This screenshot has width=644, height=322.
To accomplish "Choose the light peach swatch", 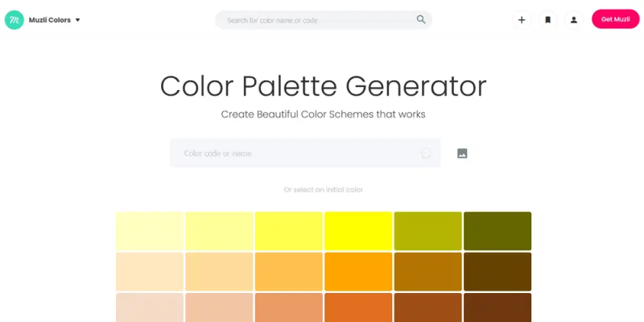I will tap(150, 271).
